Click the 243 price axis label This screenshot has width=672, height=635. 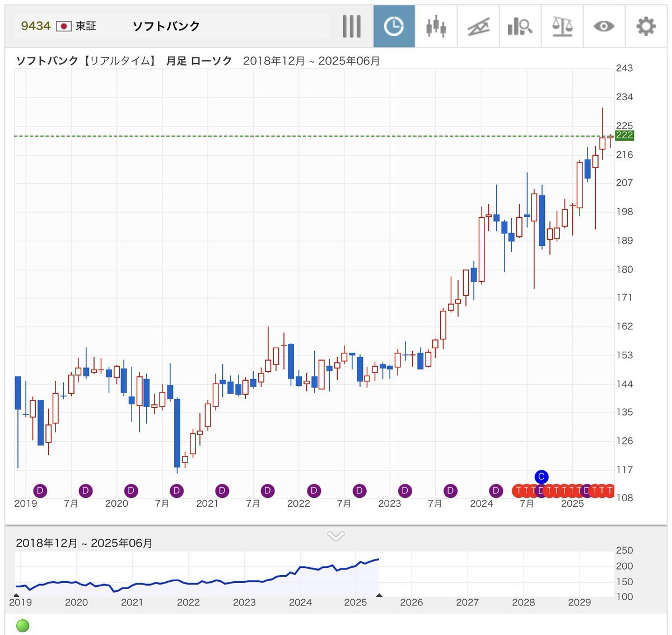(624, 68)
